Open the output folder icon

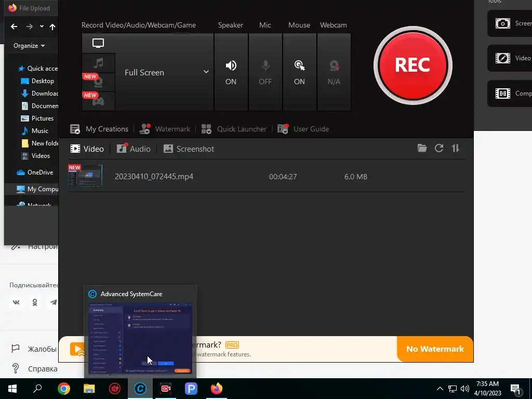422,148
